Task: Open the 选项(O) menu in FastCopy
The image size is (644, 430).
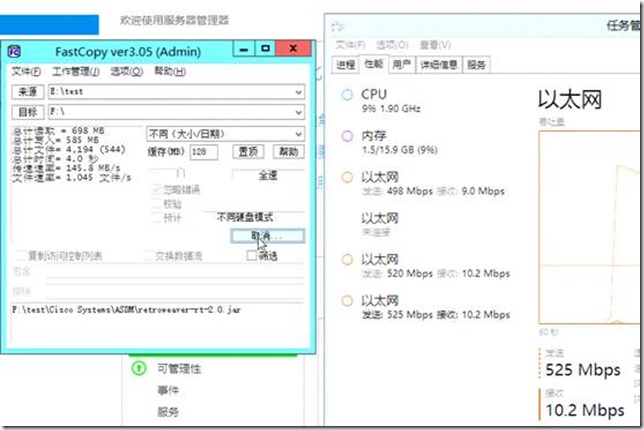Action: 126,71
